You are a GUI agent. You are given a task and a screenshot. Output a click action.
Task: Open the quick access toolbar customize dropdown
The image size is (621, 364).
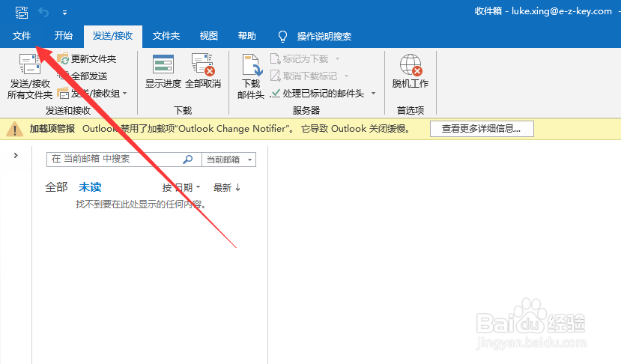coord(64,13)
